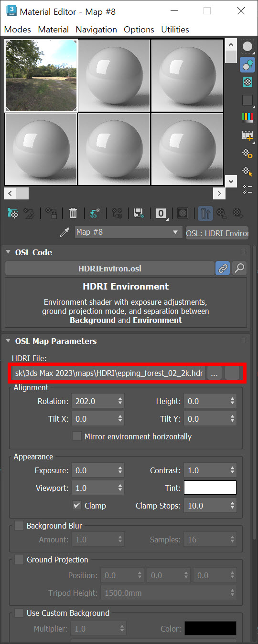Click the Exposure spinner arrows
The width and height of the screenshot is (258, 644).
point(120,470)
